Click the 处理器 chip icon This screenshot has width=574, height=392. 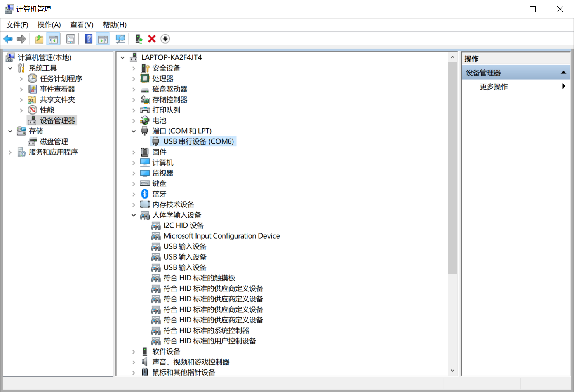point(145,78)
